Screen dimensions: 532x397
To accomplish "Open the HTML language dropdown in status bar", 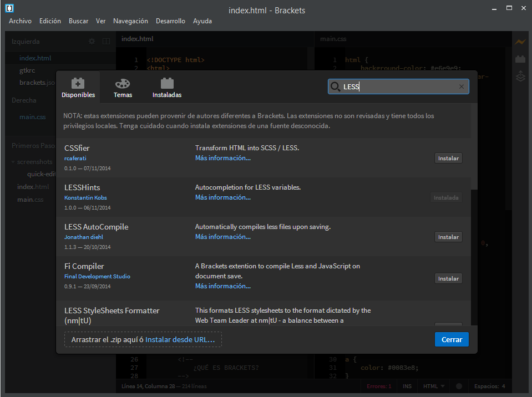I will click(x=433, y=386).
